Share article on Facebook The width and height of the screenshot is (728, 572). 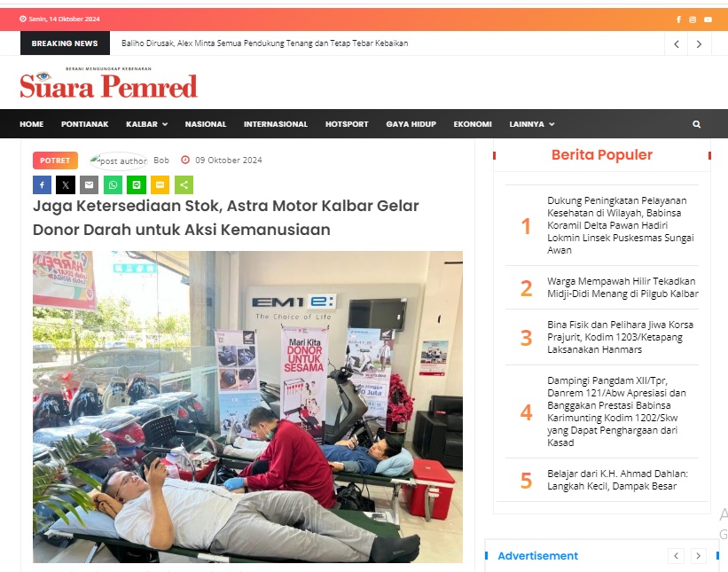point(42,184)
